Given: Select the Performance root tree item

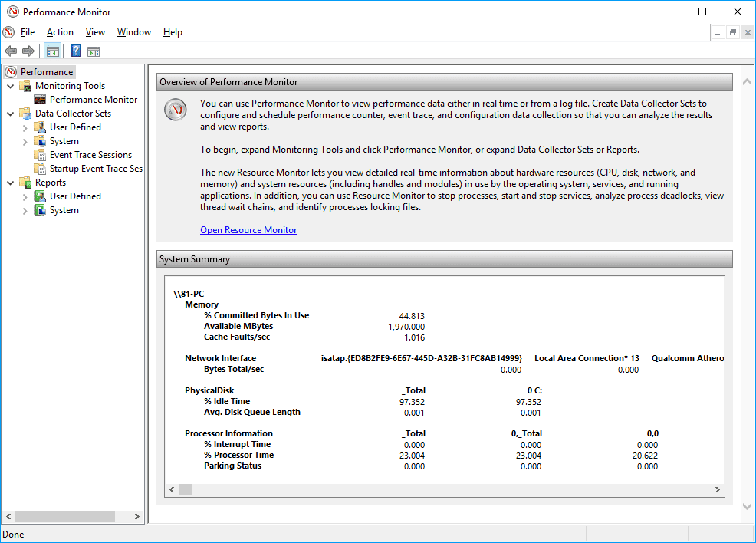Looking at the screenshot, I should pos(47,72).
